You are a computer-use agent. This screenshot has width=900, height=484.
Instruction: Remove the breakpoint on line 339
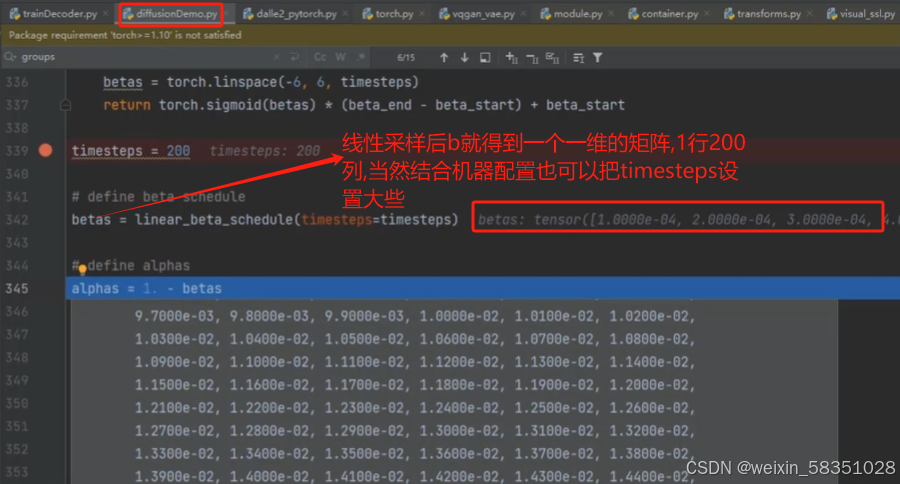tap(45, 150)
